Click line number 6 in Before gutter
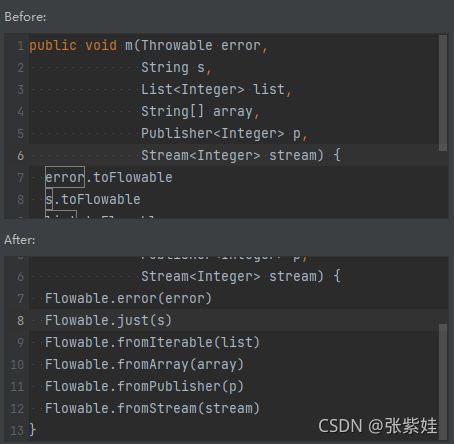 [20, 156]
